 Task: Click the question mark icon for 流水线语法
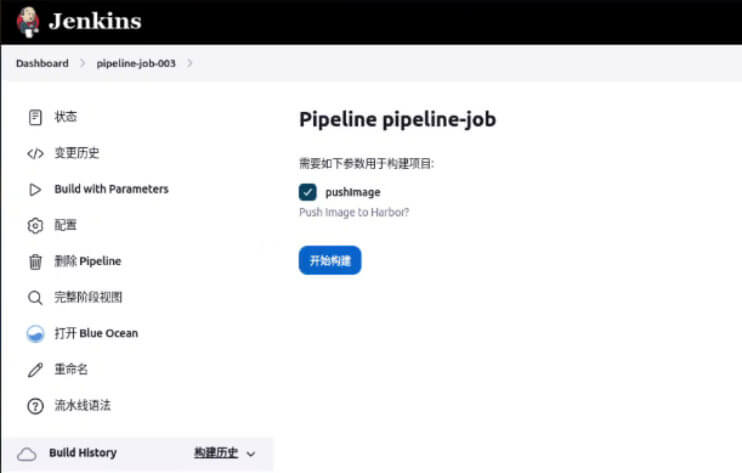click(x=35, y=406)
